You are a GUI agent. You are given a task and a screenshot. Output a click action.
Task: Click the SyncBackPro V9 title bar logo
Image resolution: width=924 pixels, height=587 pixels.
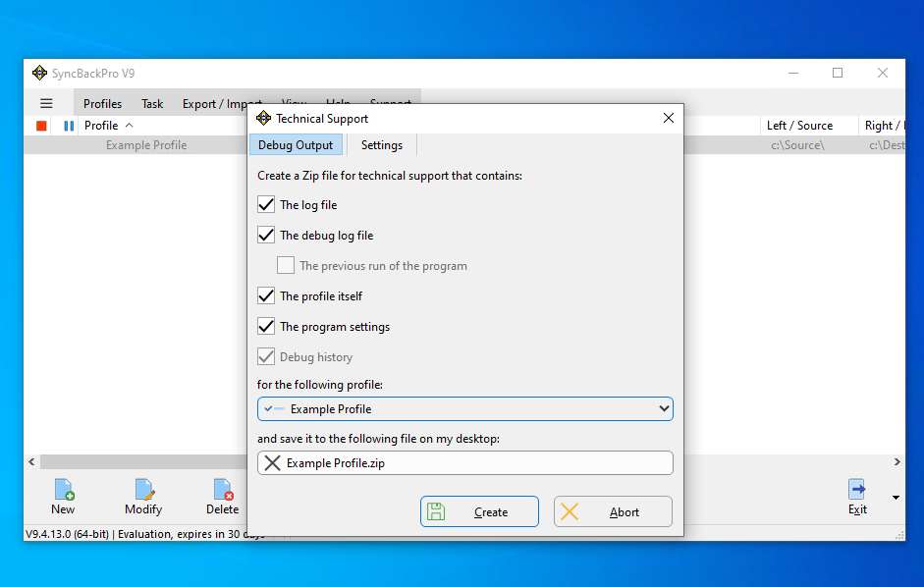pyautogui.click(x=39, y=73)
